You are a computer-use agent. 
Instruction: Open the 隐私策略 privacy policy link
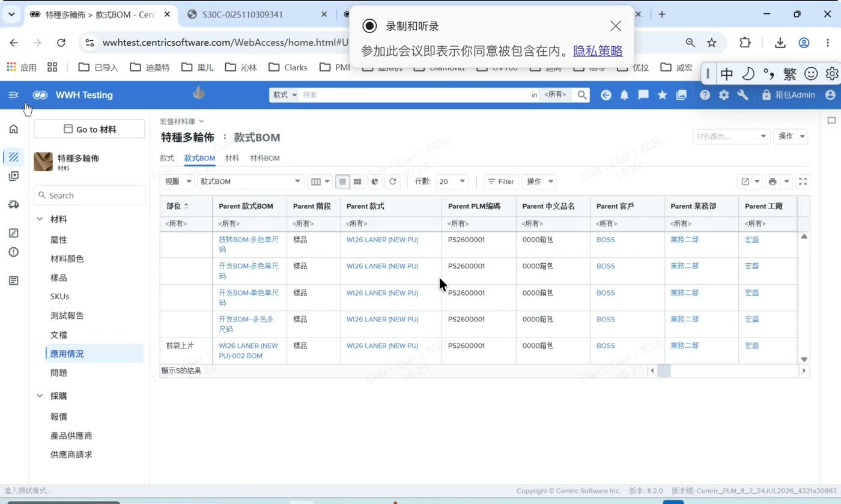(598, 51)
